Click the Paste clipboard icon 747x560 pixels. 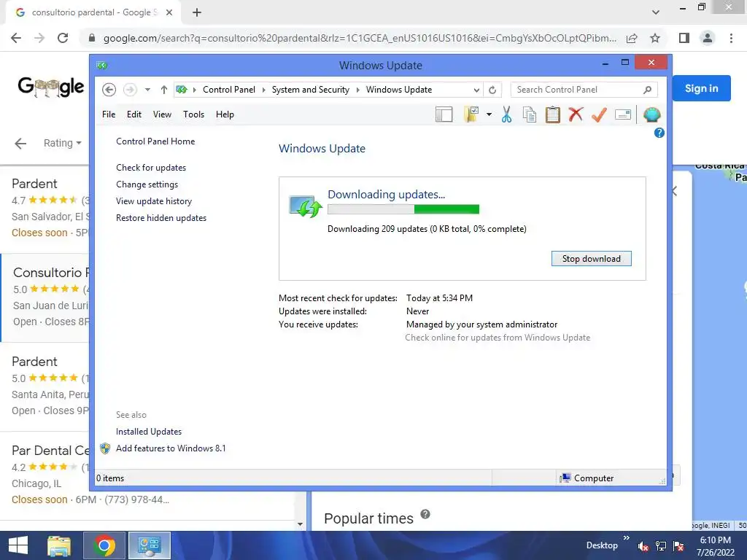[553, 114]
